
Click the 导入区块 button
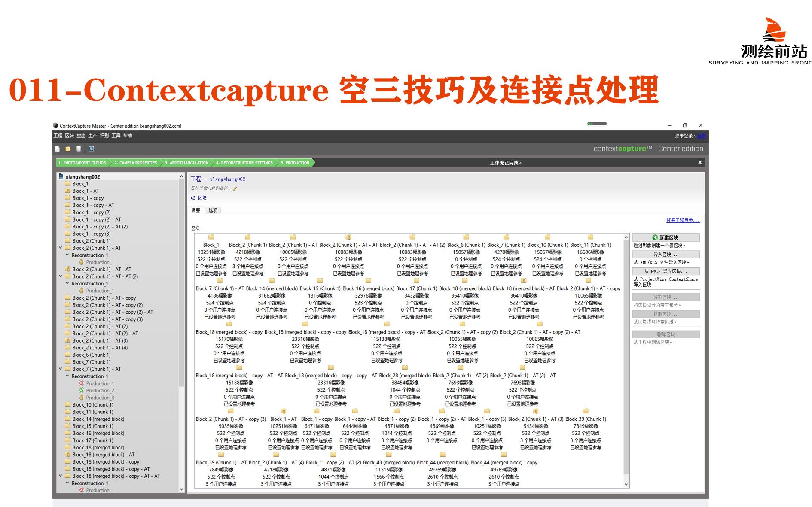[x=665, y=254]
